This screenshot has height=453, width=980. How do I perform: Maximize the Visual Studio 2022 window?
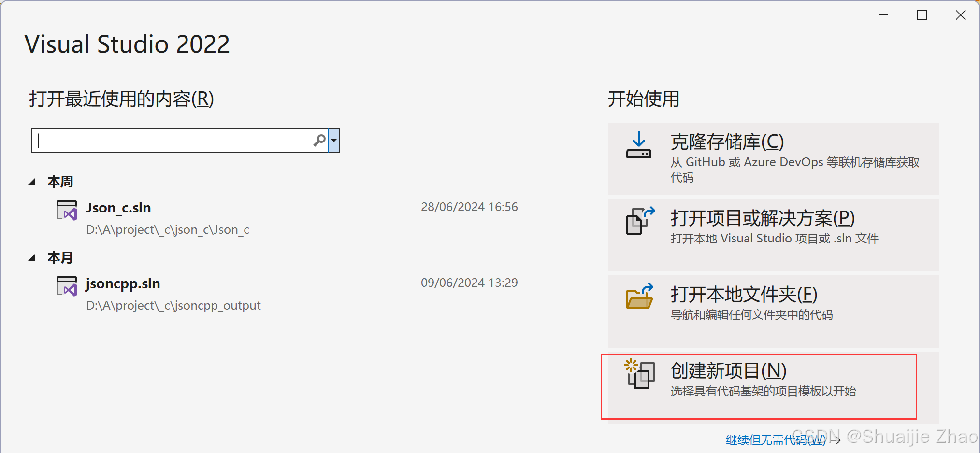[922, 15]
